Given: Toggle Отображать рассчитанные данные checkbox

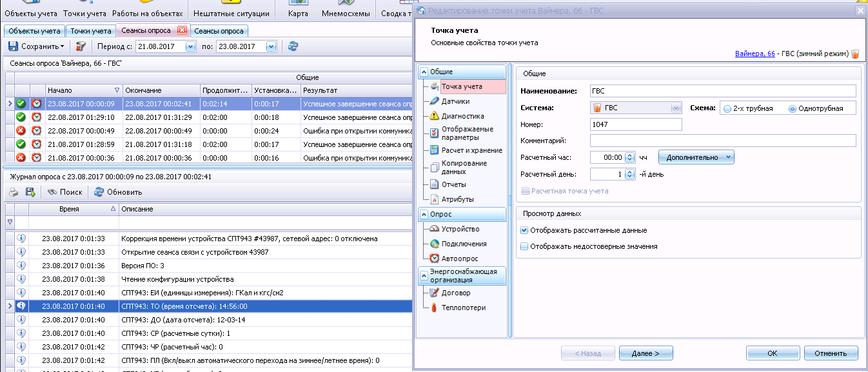Looking at the screenshot, I should [x=524, y=230].
